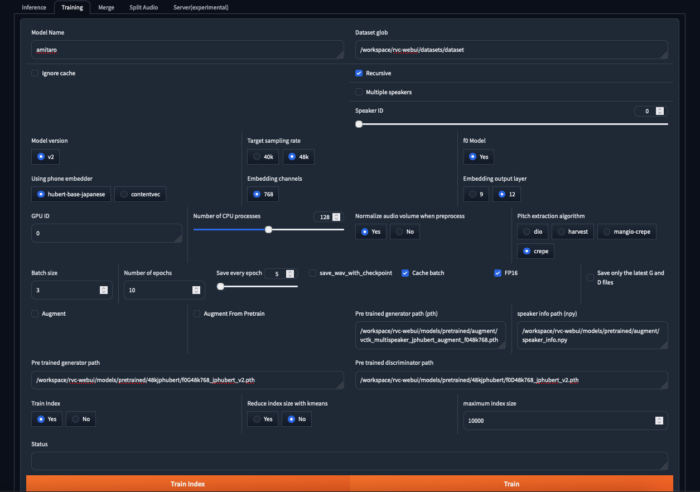Enable the Ignore cache checkbox
The image size is (700, 492).
tap(37, 73)
